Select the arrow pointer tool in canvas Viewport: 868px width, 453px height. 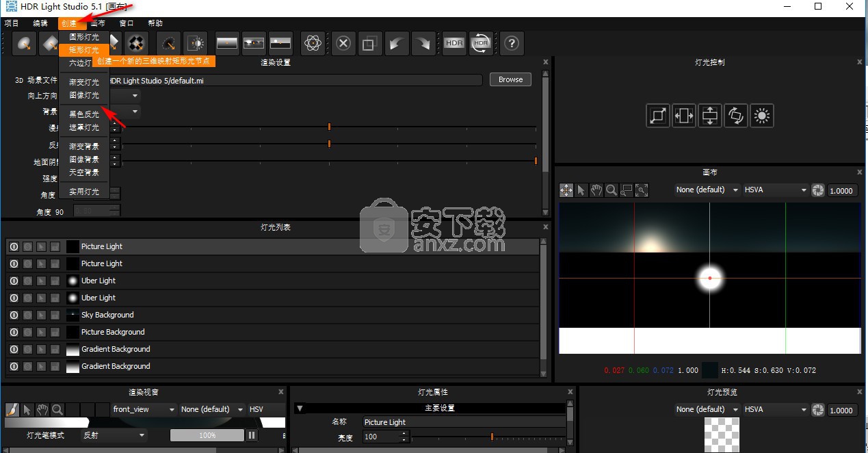click(581, 190)
